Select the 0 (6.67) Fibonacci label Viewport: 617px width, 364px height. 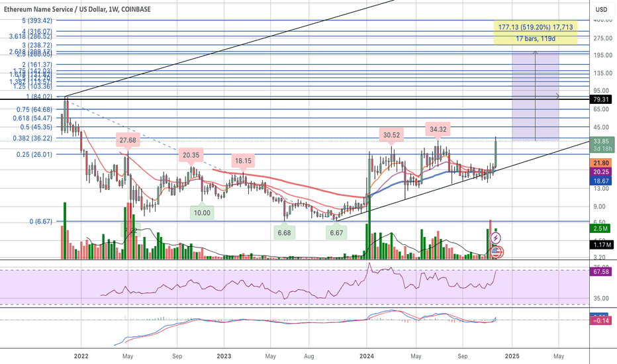40,222
